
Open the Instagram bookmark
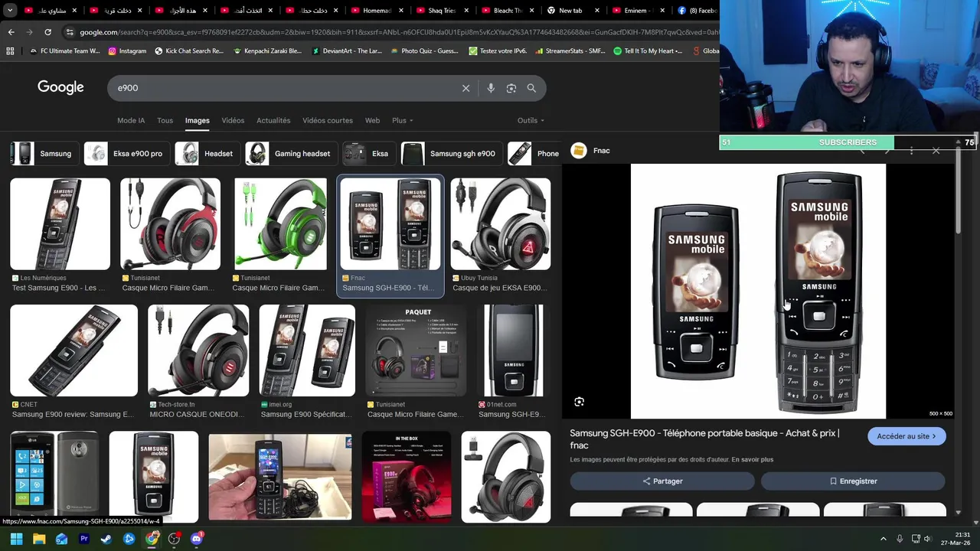pyautogui.click(x=127, y=51)
